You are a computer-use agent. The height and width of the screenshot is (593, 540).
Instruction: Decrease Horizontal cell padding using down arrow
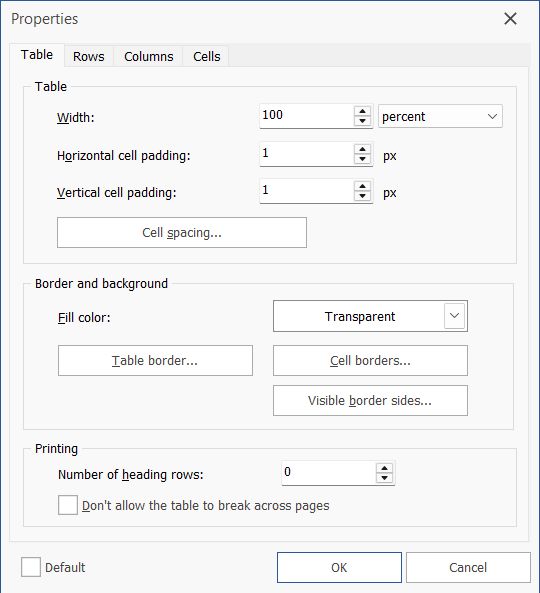(x=362, y=158)
